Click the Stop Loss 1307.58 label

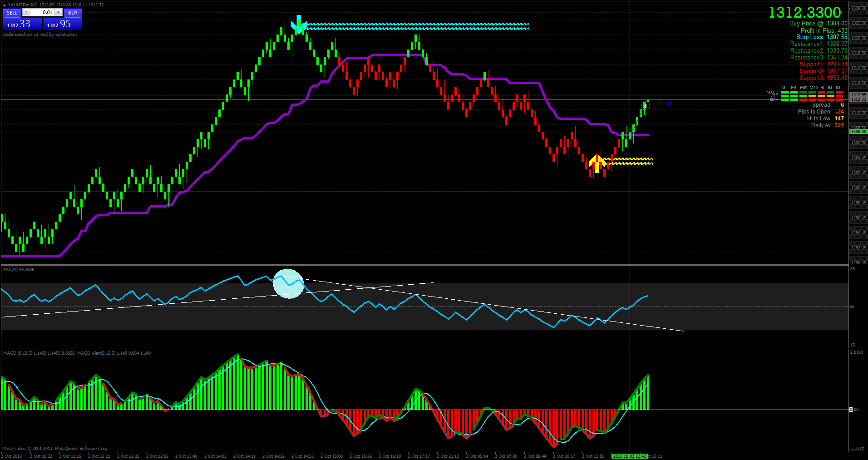[x=822, y=37]
